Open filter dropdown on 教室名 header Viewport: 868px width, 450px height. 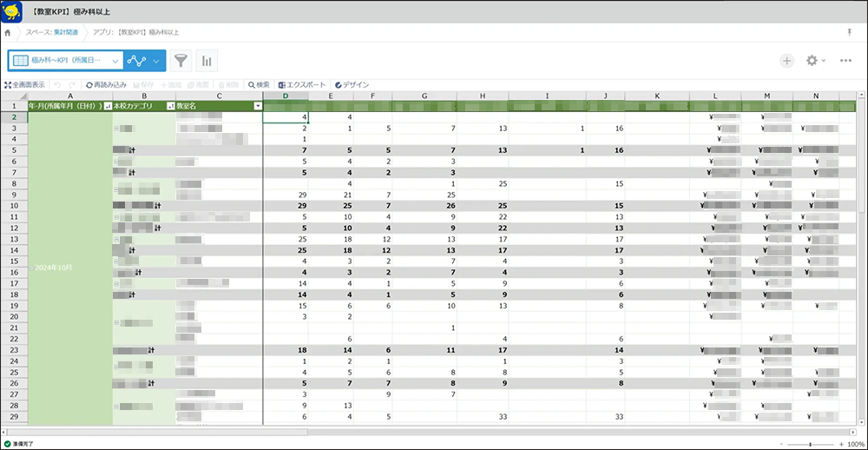(258, 106)
